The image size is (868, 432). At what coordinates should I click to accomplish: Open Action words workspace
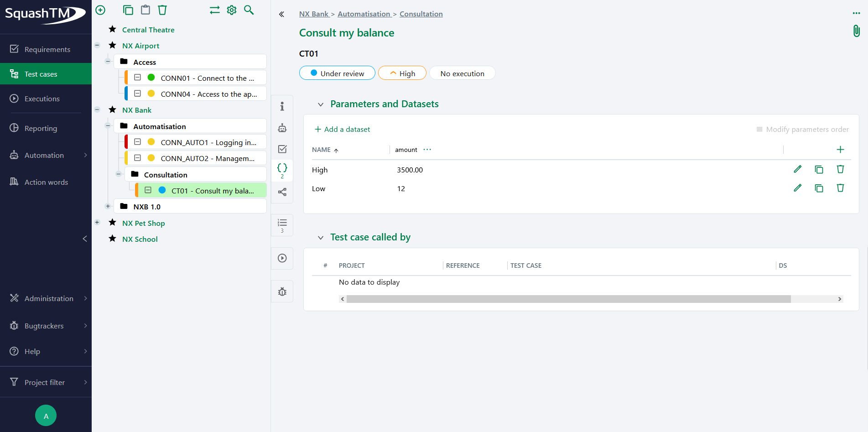coord(46,182)
